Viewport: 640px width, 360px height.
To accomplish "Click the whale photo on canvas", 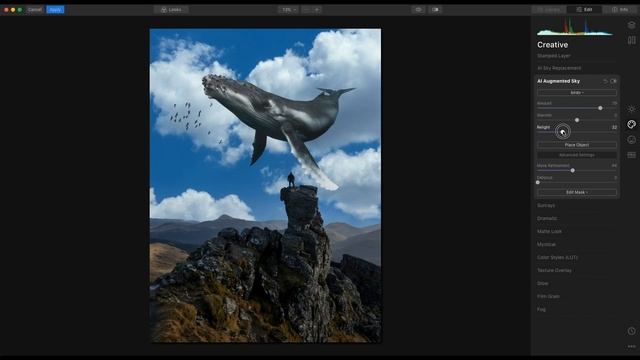I will tap(265, 186).
